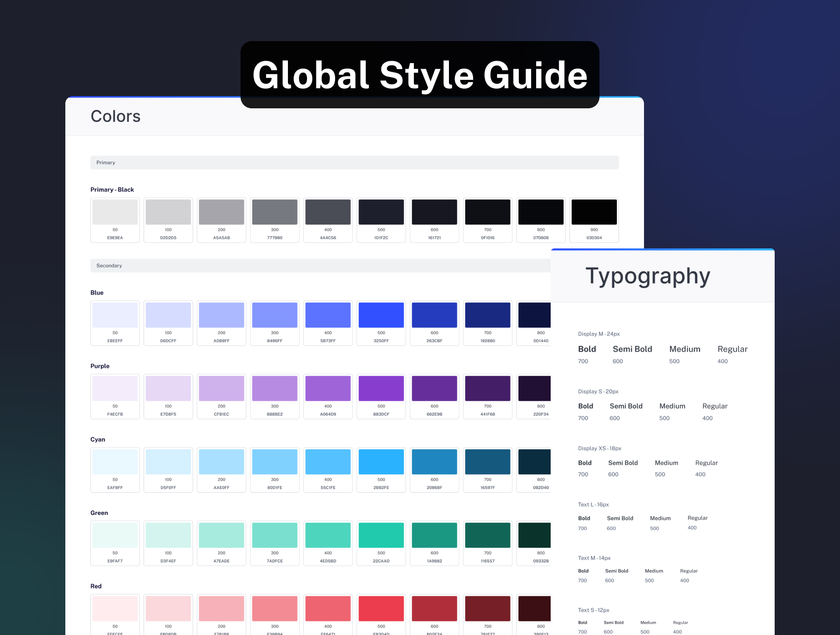Select the Red 500 color swatch
Viewport: 840px width, 635px height.
(x=381, y=608)
